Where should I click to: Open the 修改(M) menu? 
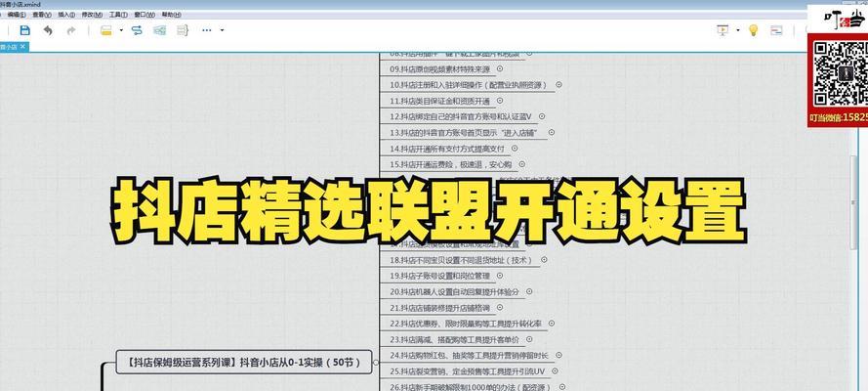(x=92, y=15)
